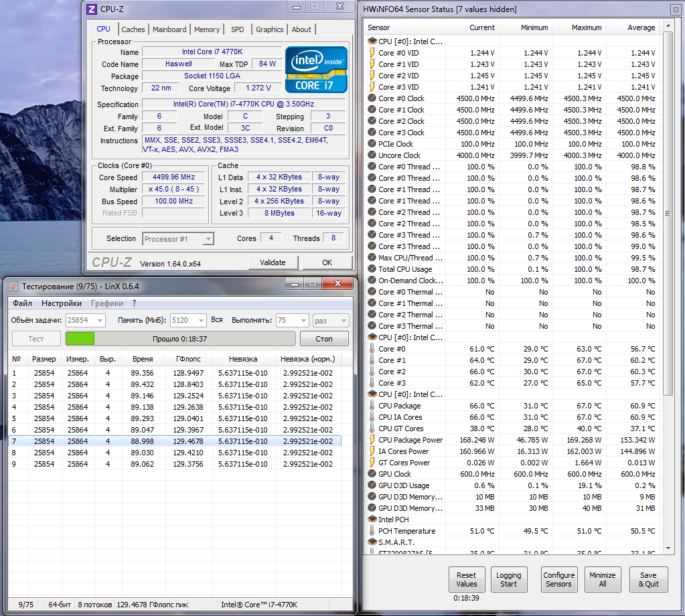Viewport: 685px width, 616px height.
Task: Click the CPU Package thermometer icon
Action: click(372, 406)
